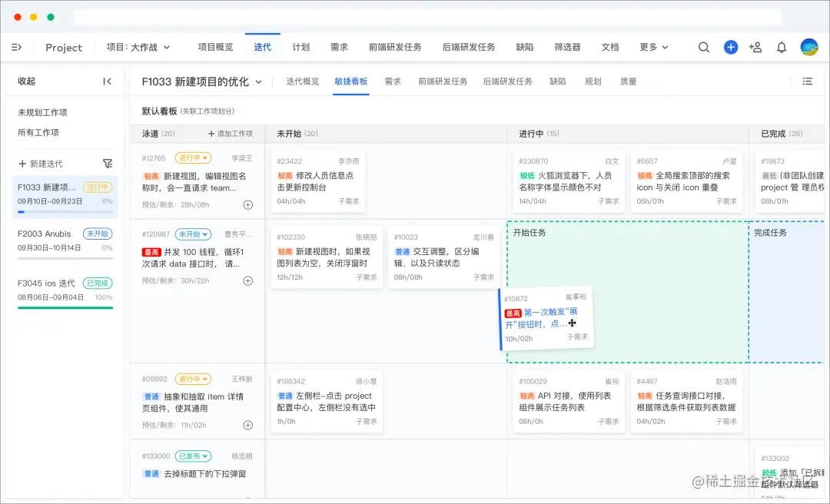Click 添加工作项 in lane header
The image size is (830, 504).
pyautogui.click(x=231, y=134)
